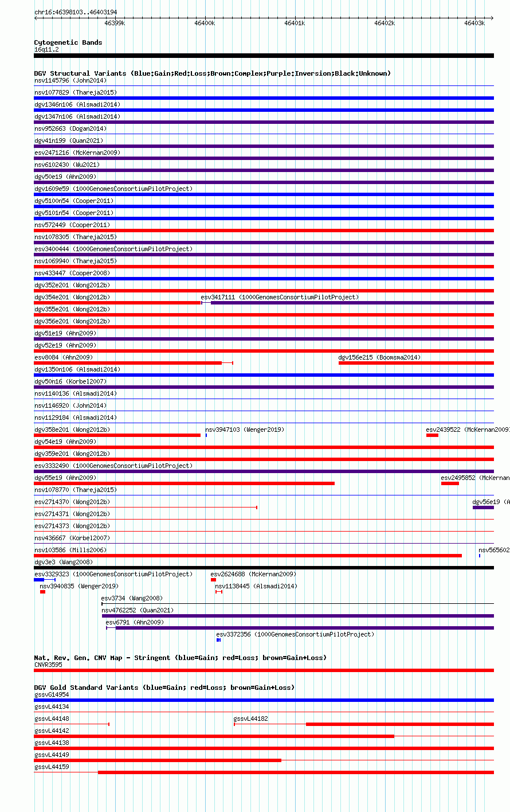Viewport: 510px width, 812px height.
Task: Click the chr16:46398103..46403194 region label
Action: [x=76, y=12]
